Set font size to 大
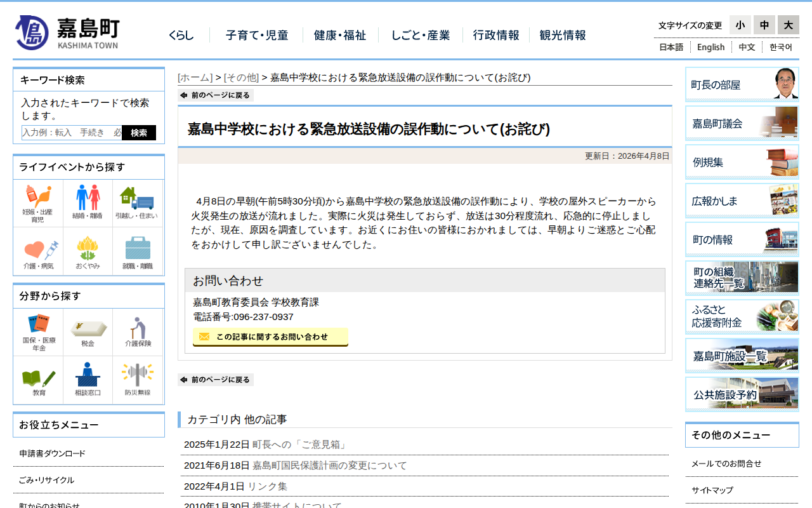 pos(788,25)
